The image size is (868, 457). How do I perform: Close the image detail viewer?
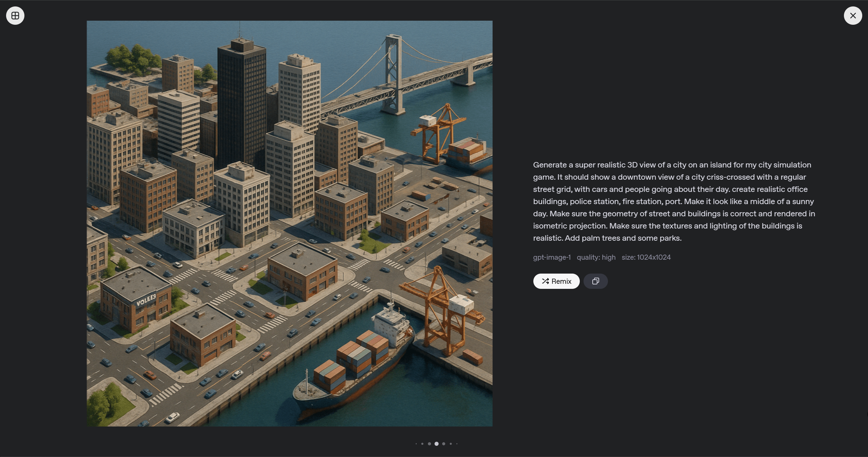tap(853, 16)
